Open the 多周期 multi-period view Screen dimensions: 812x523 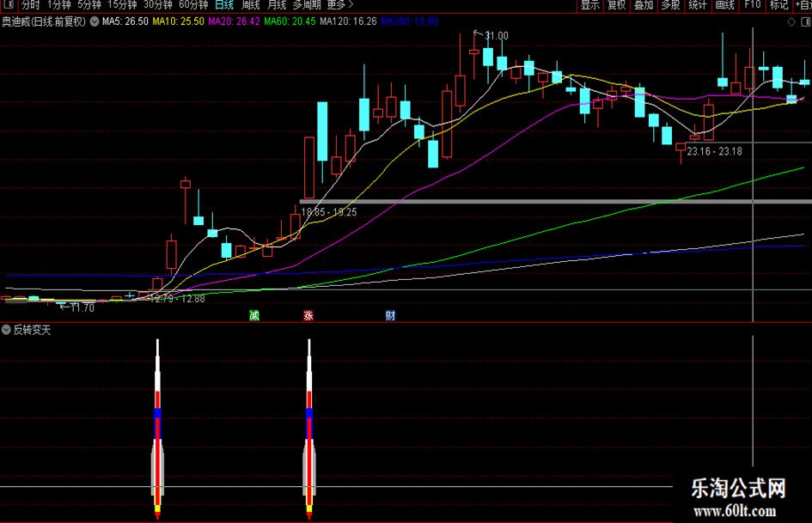pyautogui.click(x=307, y=4)
